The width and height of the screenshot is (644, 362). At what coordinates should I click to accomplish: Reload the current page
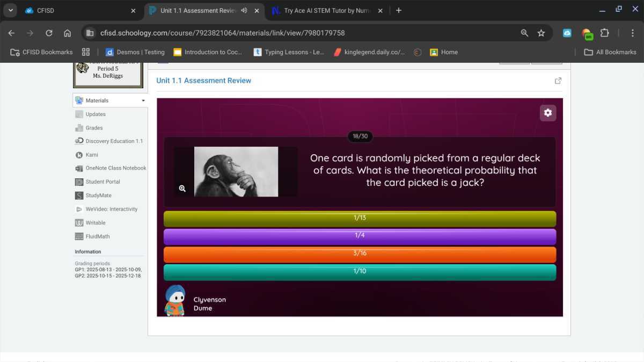tap(49, 33)
